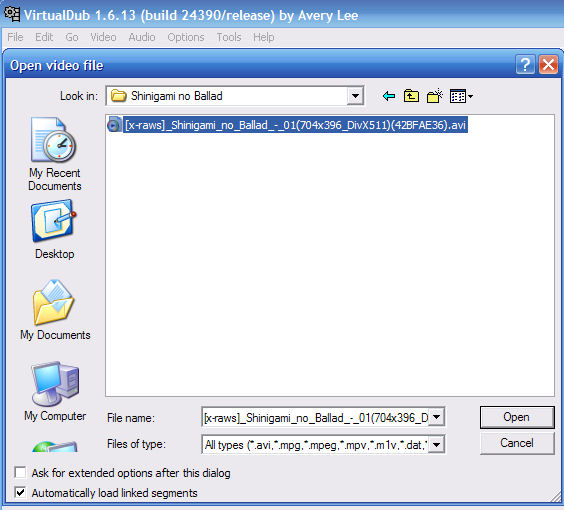Click the Open button

point(517,417)
